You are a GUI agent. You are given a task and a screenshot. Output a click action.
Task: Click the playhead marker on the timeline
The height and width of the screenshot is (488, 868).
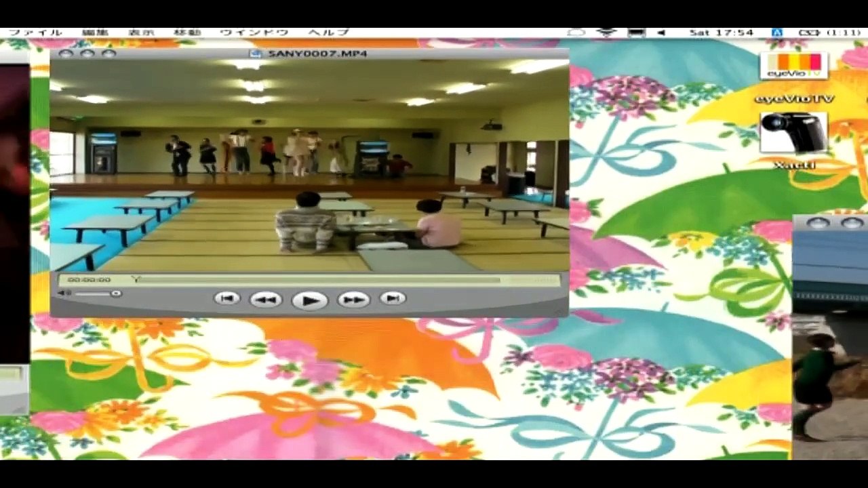pos(136,279)
